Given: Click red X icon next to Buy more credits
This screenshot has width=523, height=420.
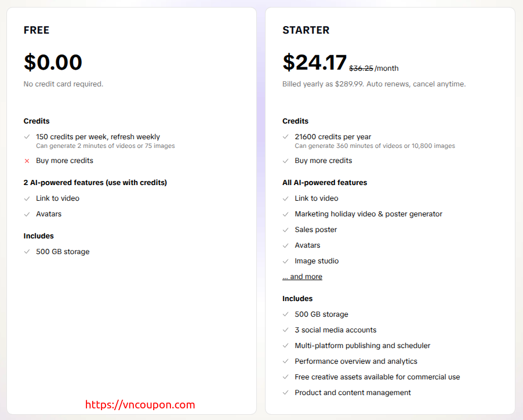Looking at the screenshot, I should (x=27, y=161).
